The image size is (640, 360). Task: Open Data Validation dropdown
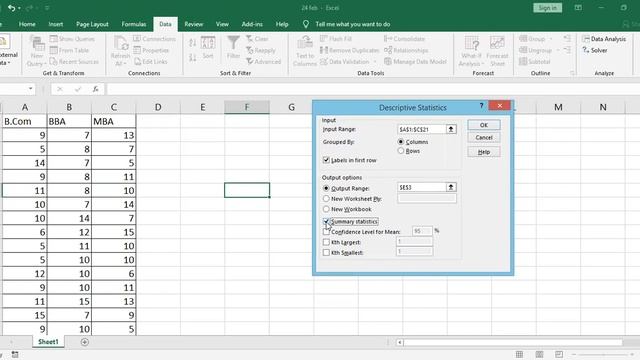[x=375, y=62]
